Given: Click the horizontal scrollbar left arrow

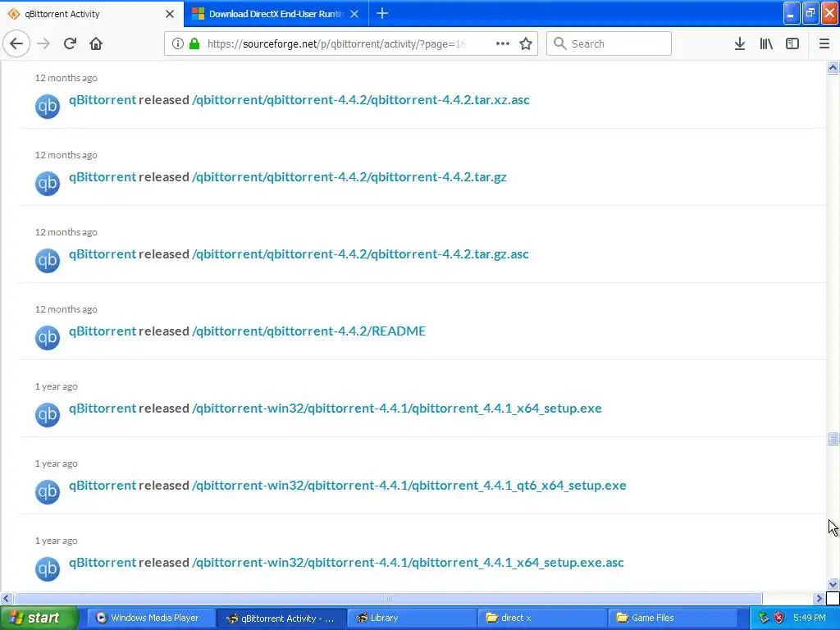Looking at the screenshot, I should (x=6, y=598).
